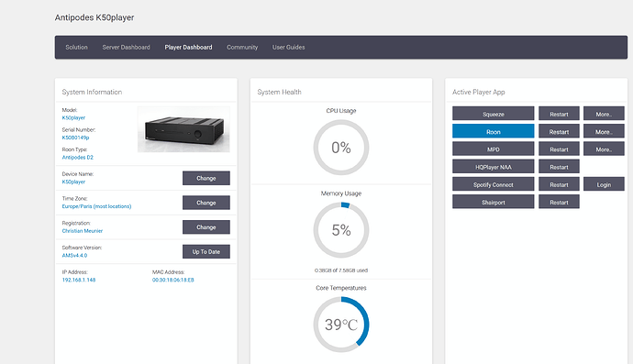Click the MAC address value
Screen dimensions: 633x364
(172, 280)
